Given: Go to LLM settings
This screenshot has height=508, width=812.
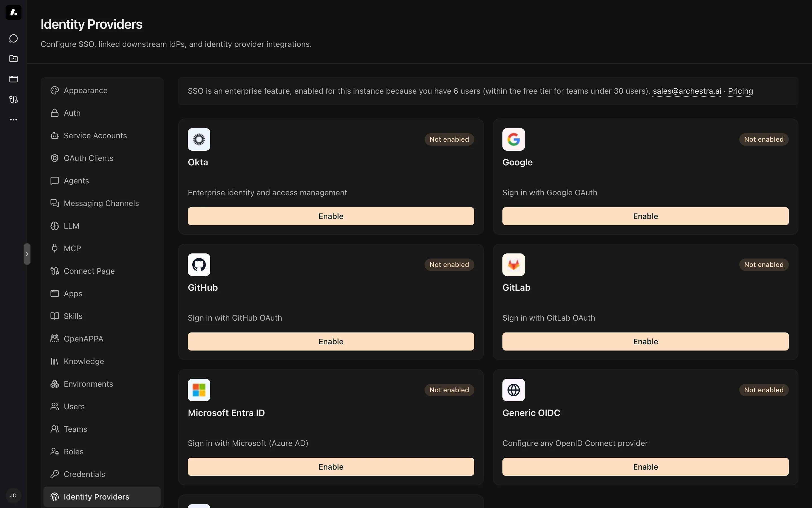Looking at the screenshot, I should click(x=102, y=226).
